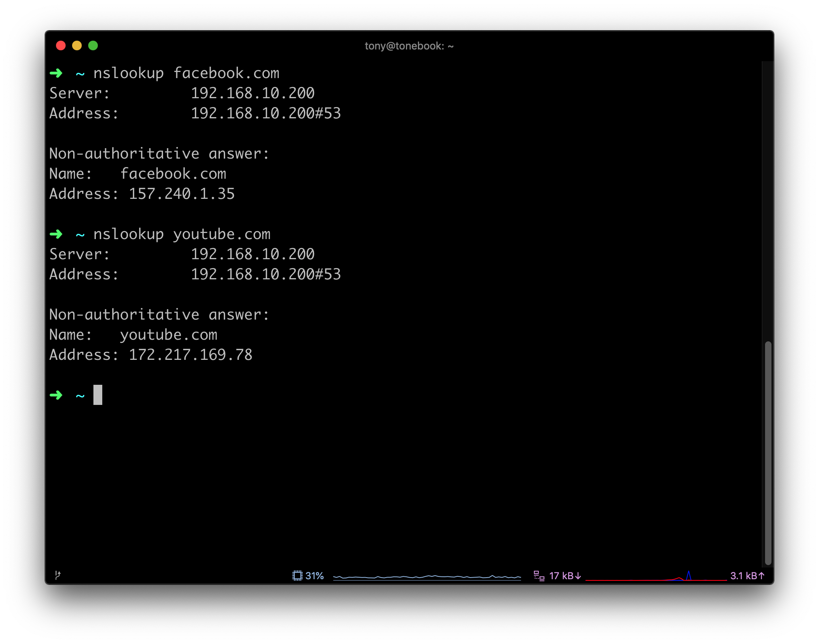Image resolution: width=819 pixels, height=644 pixels.
Task: Click the 17 kB download rate
Action: (565, 576)
